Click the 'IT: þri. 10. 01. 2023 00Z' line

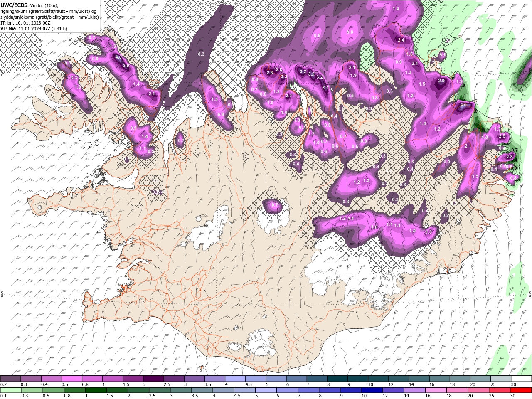25,23
